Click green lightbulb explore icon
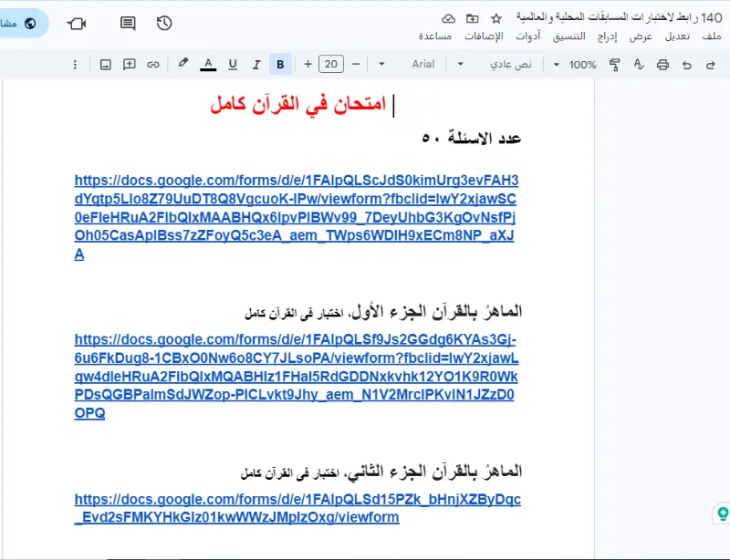 (x=723, y=513)
